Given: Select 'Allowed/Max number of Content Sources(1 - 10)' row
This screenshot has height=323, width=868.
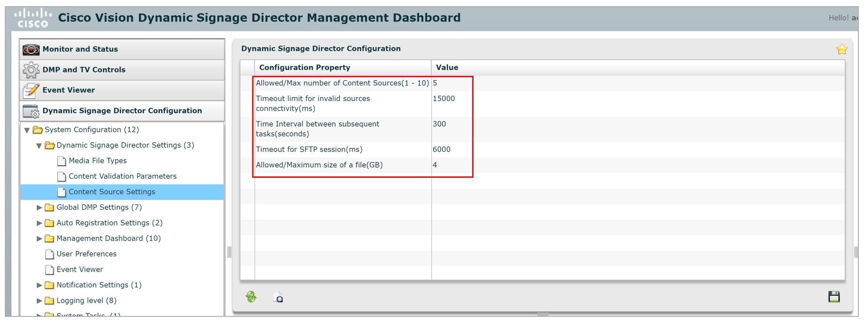Looking at the screenshot, I should click(x=542, y=83).
